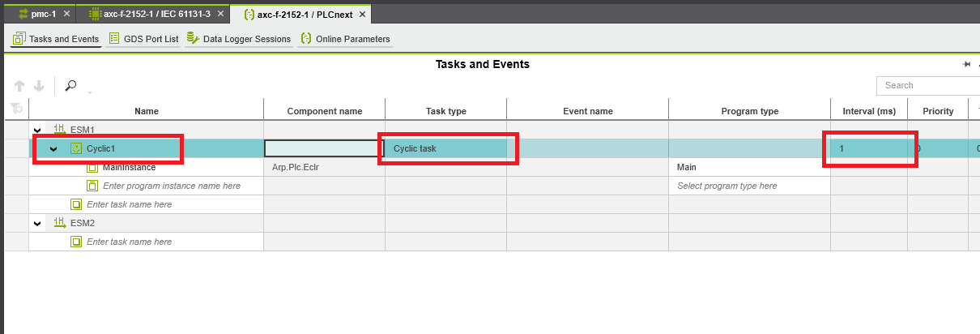Click the move down arrow icon
Viewport: 980px width, 334px height.
pos(38,86)
